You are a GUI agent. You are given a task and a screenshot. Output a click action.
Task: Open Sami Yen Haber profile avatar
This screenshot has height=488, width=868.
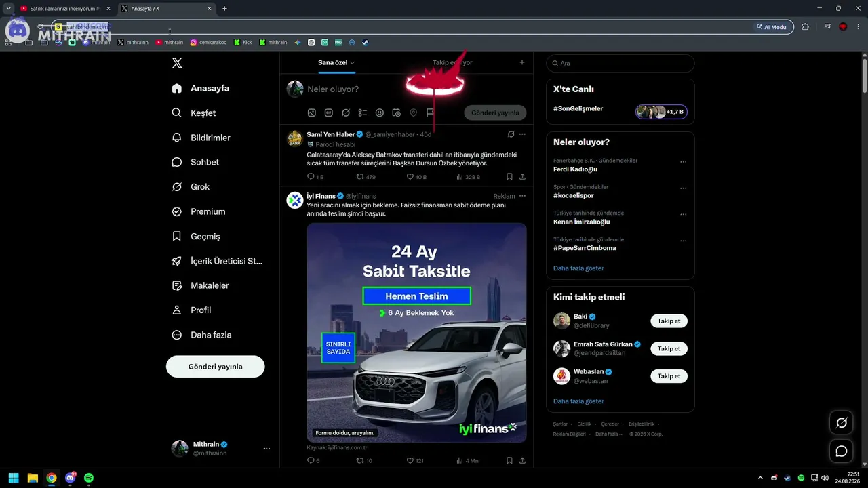(295, 139)
